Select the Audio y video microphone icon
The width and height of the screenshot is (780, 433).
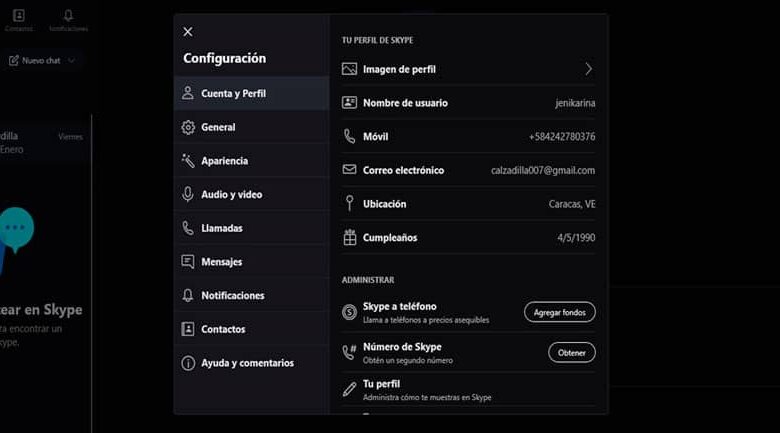pyautogui.click(x=188, y=195)
